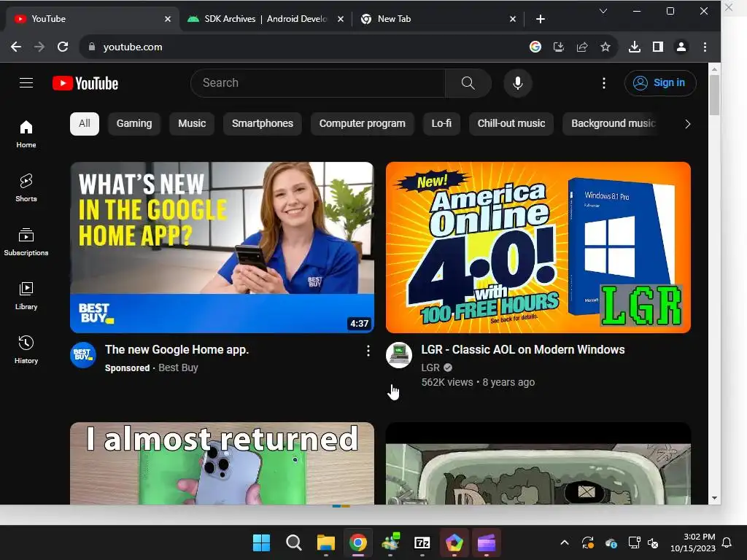
Task: Click the browser forward arrow
Action: point(39,47)
